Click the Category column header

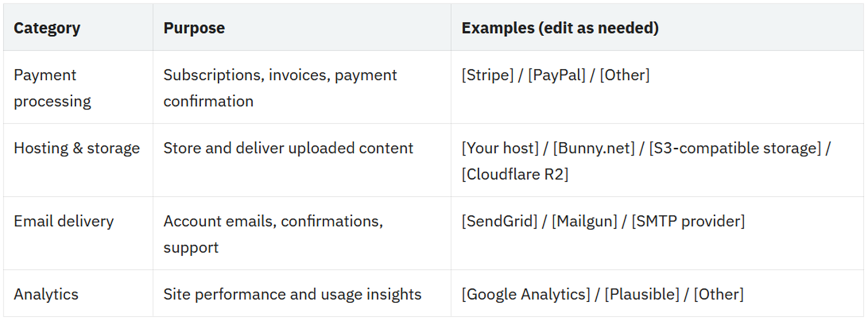click(47, 28)
